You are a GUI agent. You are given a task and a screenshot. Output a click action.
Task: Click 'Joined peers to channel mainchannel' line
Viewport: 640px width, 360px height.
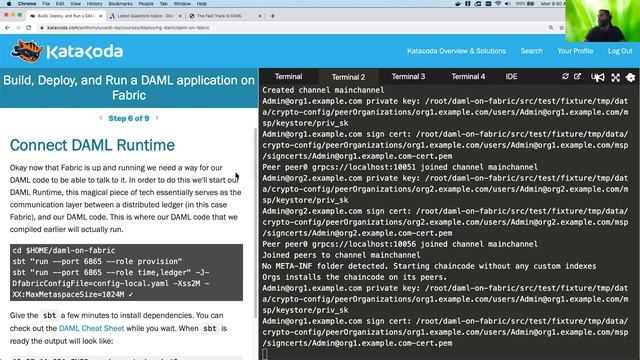pyautogui.click(x=341, y=255)
